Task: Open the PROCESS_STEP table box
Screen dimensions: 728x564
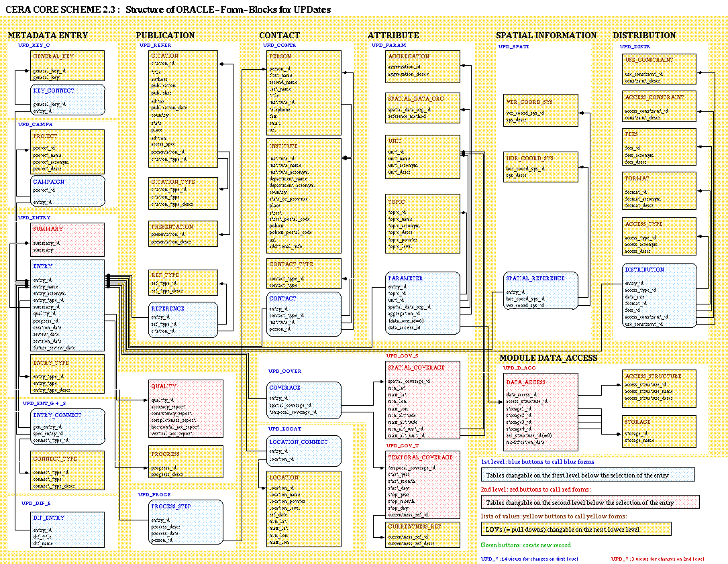Action: (x=186, y=522)
